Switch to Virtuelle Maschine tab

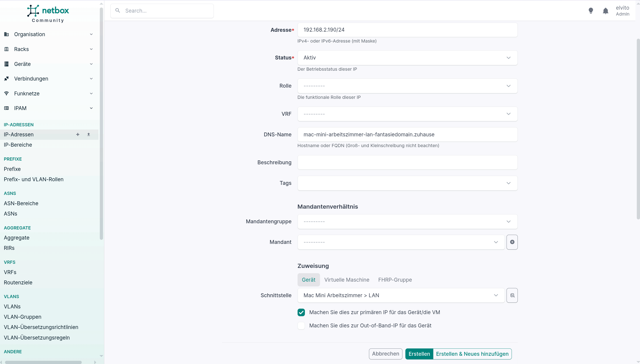pos(347,280)
